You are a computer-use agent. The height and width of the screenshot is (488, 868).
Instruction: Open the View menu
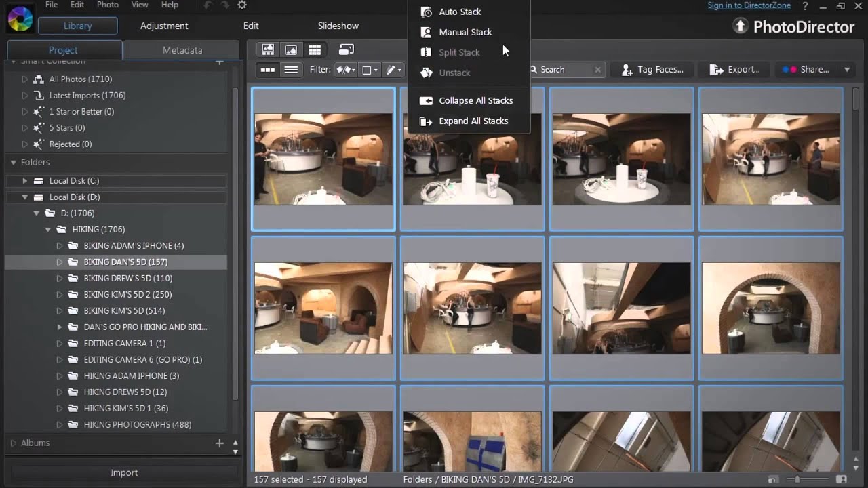click(140, 5)
